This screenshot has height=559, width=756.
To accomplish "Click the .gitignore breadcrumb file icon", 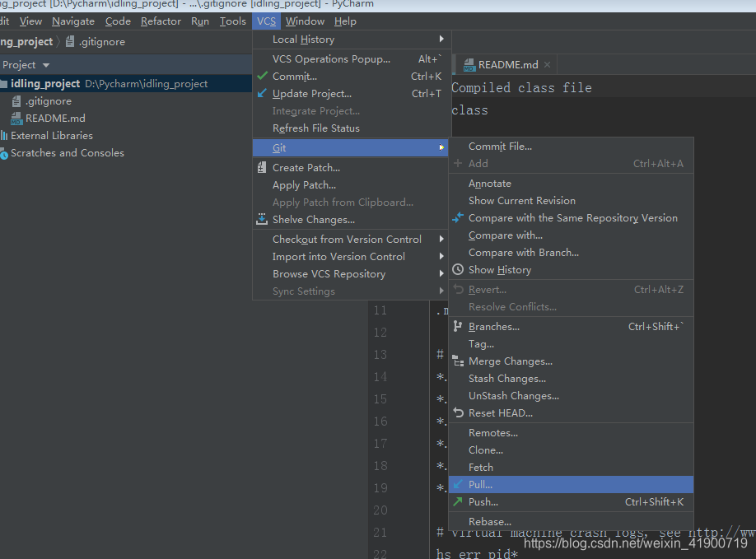I will click(70, 41).
